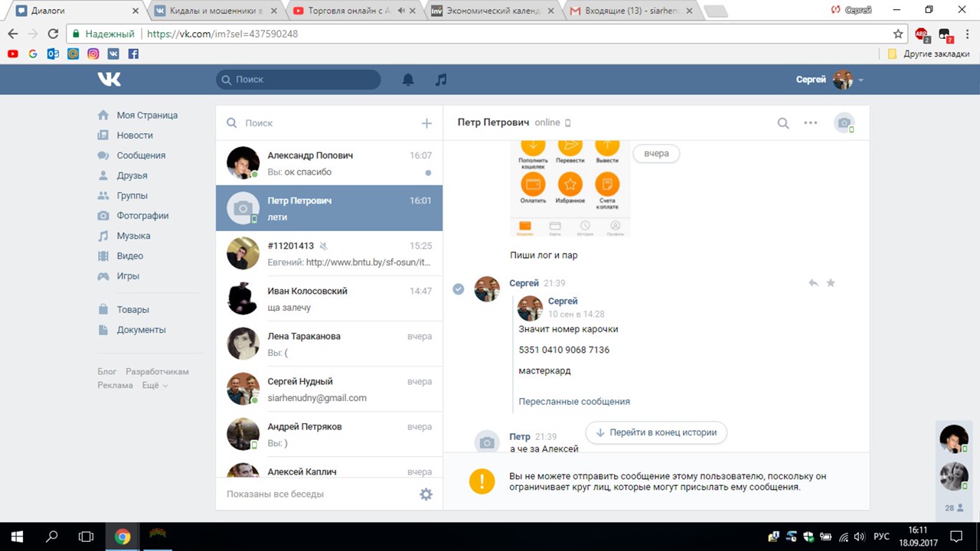Open dialog settings gear icon
The width and height of the screenshot is (980, 551).
(x=426, y=494)
